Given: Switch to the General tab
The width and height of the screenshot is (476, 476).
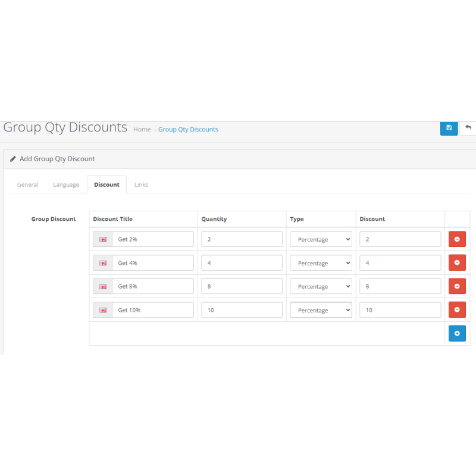Looking at the screenshot, I should (x=28, y=184).
